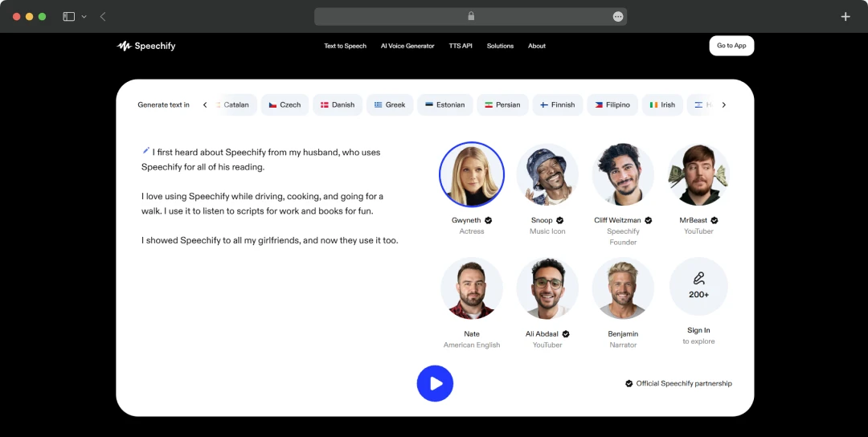
Task: Open 200+ voices microphone circle
Action: pyautogui.click(x=698, y=287)
